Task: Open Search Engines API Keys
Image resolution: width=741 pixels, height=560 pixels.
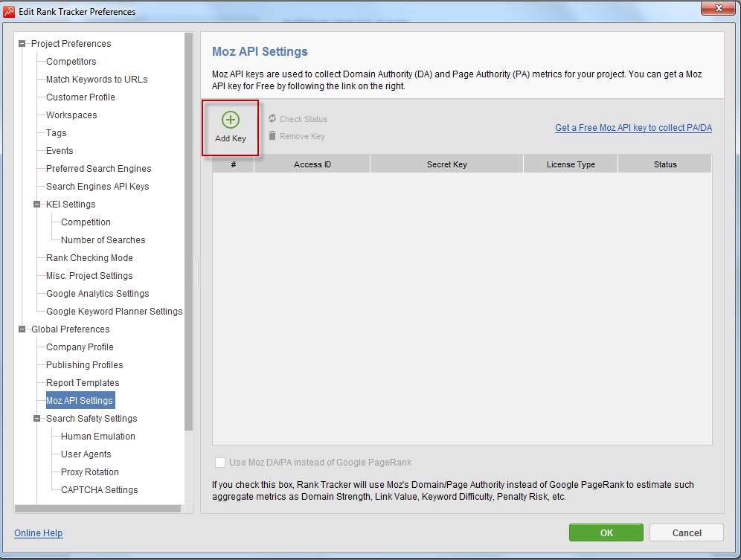Action: [x=97, y=186]
